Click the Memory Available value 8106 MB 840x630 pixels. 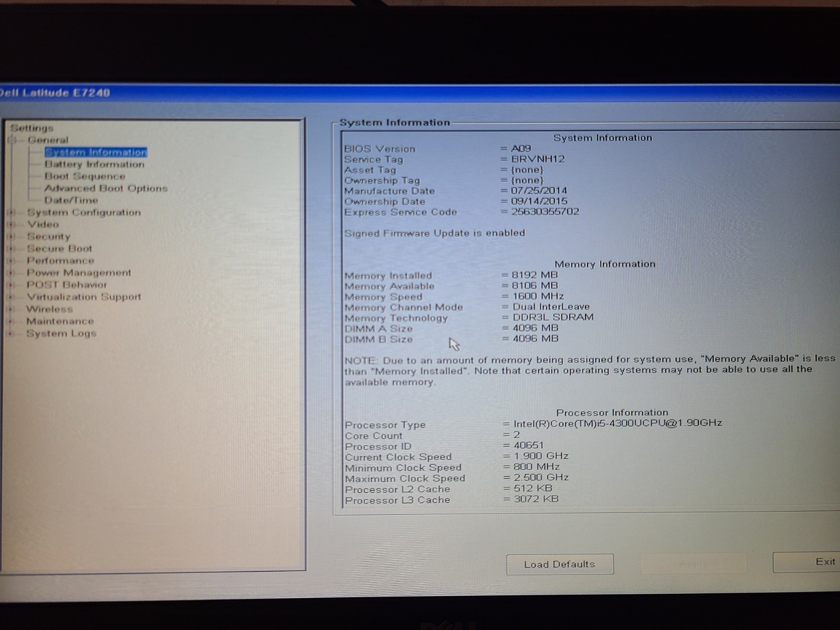(x=535, y=286)
